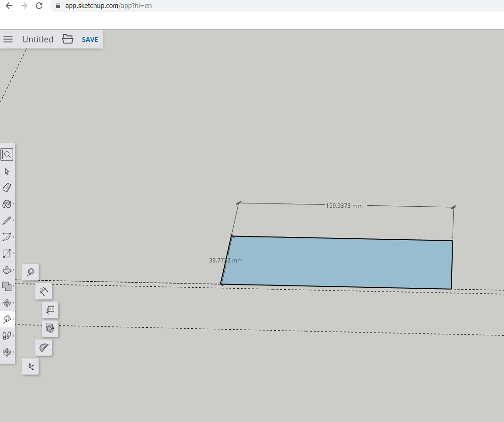The width and height of the screenshot is (504, 422).
Task: Select the arrow Select tool
Action: point(7,171)
